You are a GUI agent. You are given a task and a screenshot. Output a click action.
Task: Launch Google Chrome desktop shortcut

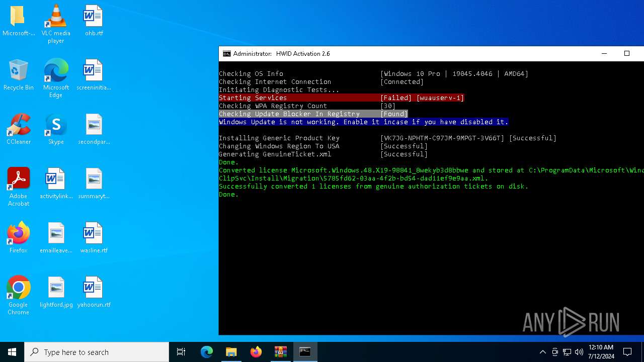pyautogui.click(x=18, y=296)
